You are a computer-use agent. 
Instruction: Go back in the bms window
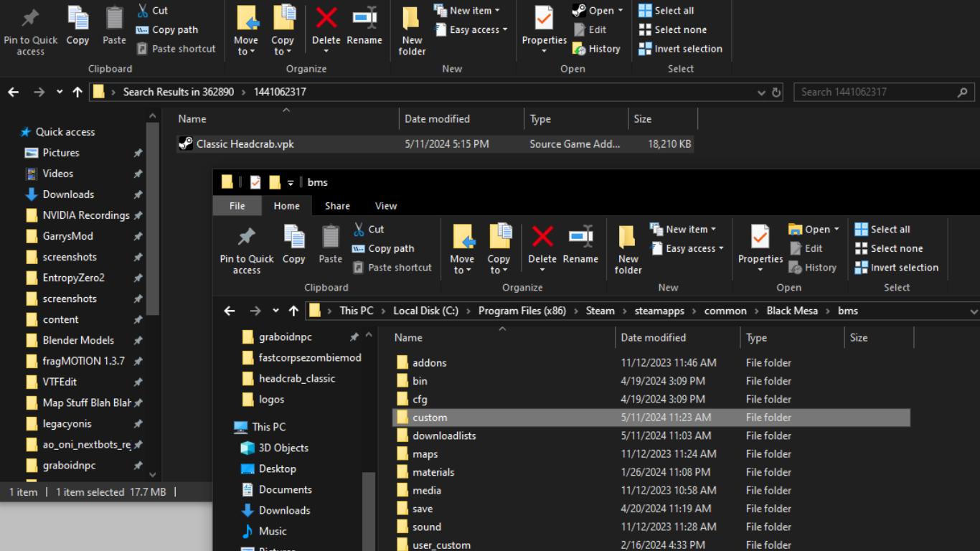[x=230, y=311]
